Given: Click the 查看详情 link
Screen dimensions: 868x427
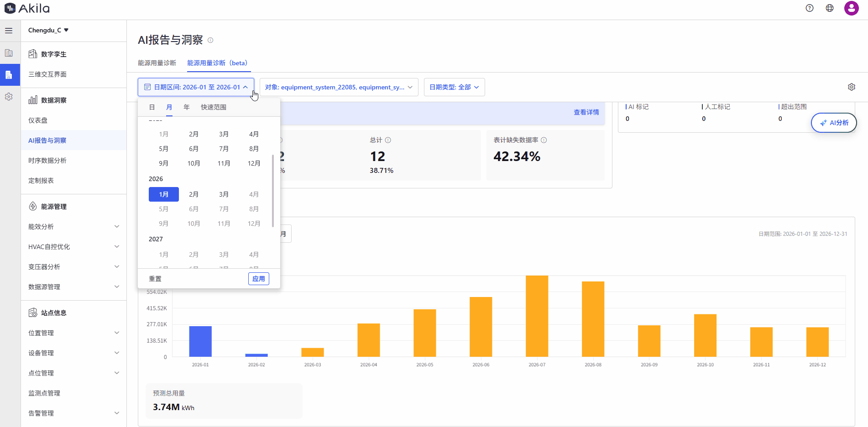Looking at the screenshot, I should coord(586,112).
